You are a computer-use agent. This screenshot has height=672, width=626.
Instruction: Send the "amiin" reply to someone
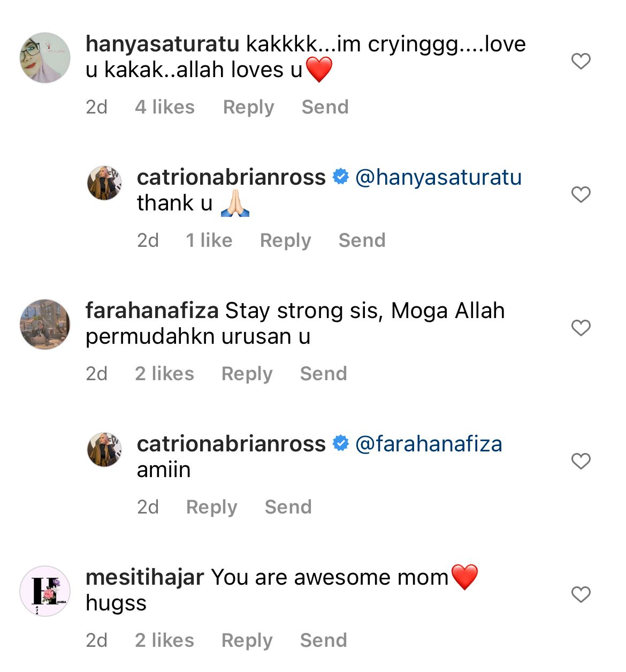288,507
